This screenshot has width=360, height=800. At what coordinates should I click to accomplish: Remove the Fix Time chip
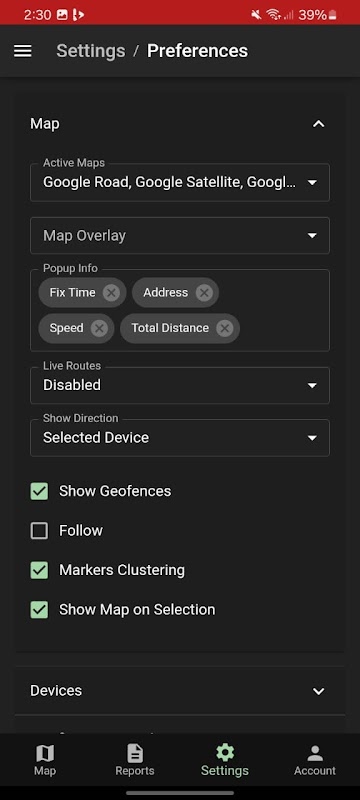pyautogui.click(x=111, y=292)
